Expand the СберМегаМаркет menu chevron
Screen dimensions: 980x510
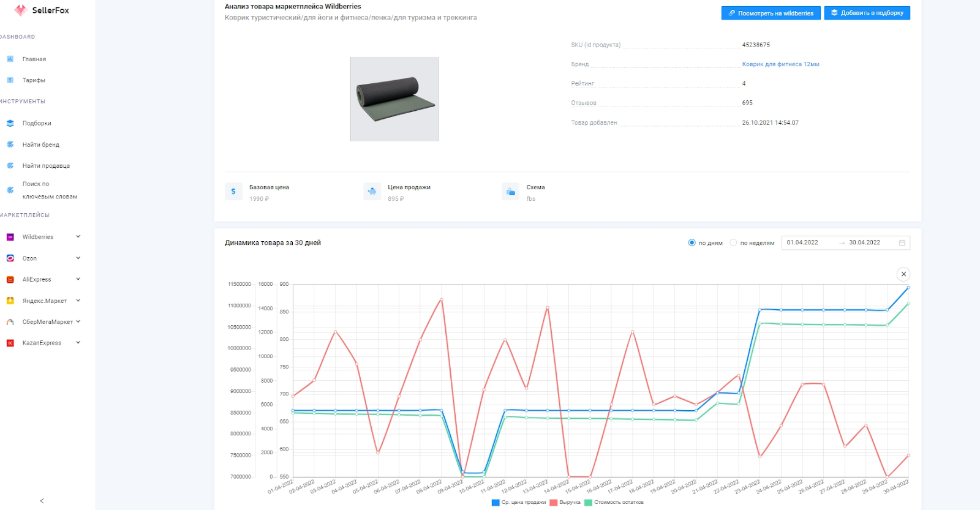click(78, 321)
